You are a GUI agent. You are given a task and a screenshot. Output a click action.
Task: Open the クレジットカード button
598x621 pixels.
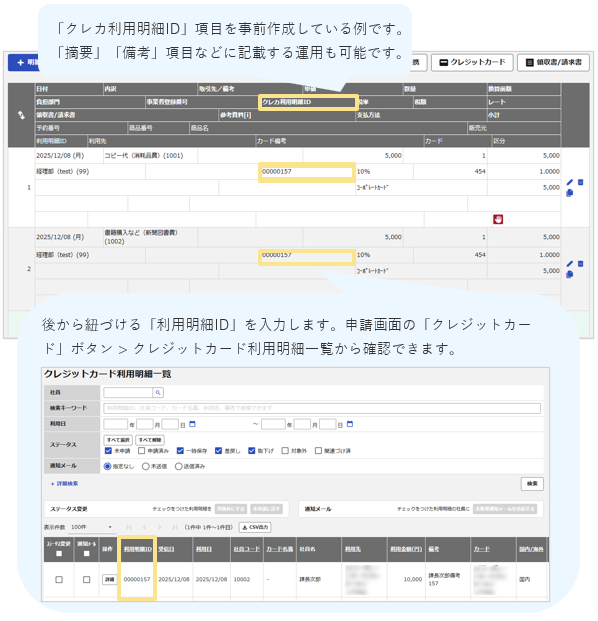(472, 63)
